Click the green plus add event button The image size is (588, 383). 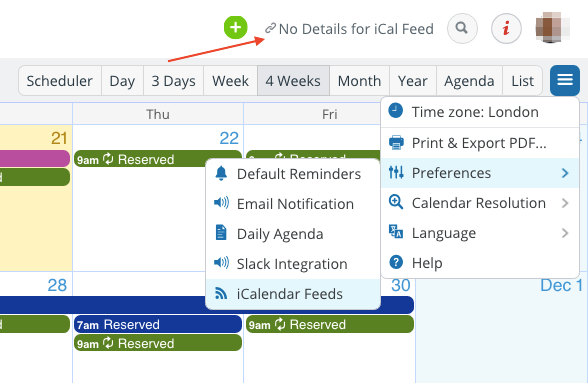[236, 27]
